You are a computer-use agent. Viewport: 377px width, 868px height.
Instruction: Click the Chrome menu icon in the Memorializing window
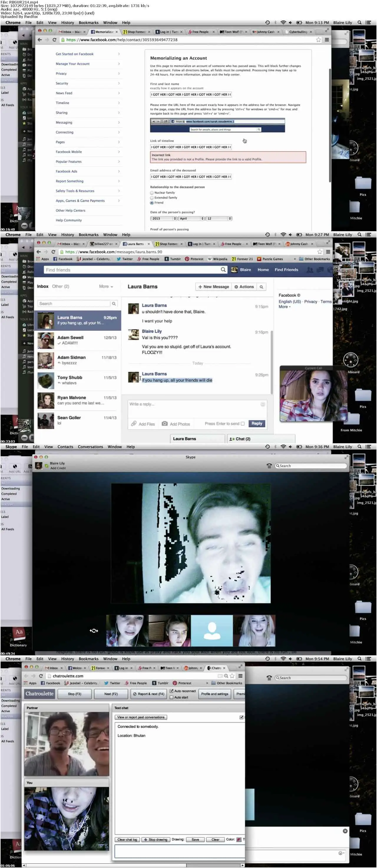coord(326,40)
